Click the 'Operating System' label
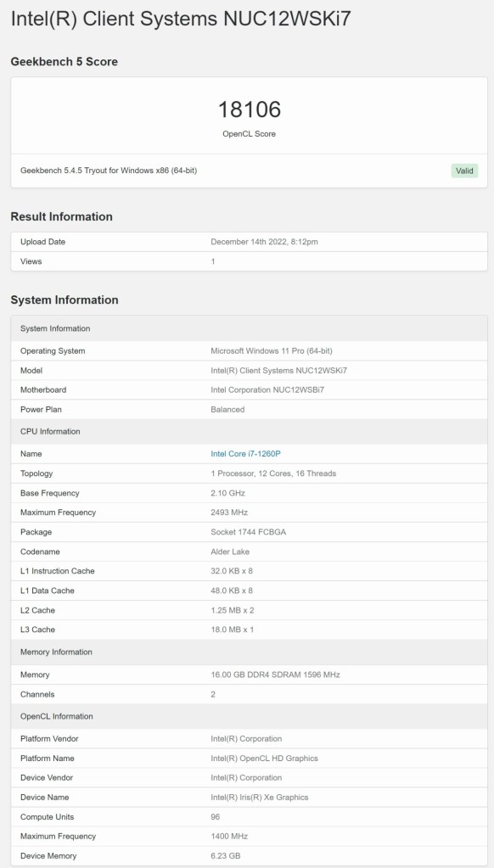The width and height of the screenshot is (494, 868). [x=53, y=351]
